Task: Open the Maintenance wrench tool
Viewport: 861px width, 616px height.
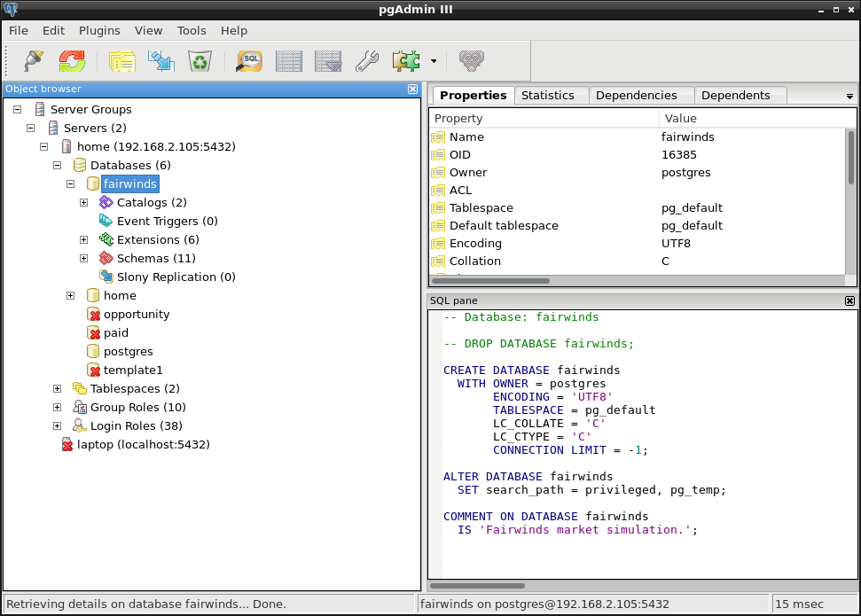Action: click(367, 60)
